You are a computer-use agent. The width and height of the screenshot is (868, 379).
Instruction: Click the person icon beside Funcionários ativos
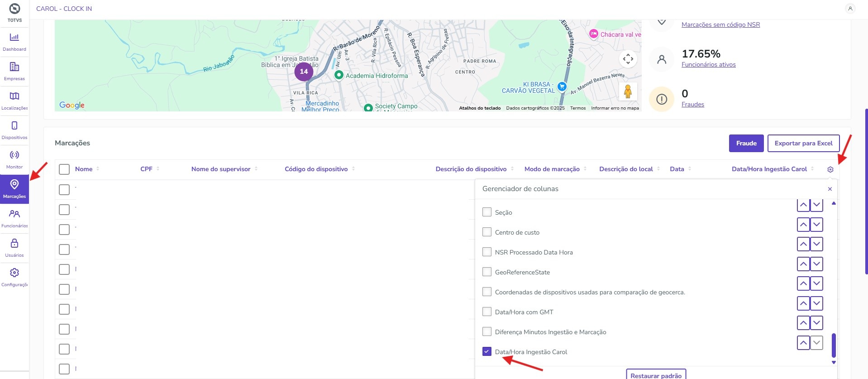pyautogui.click(x=662, y=59)
